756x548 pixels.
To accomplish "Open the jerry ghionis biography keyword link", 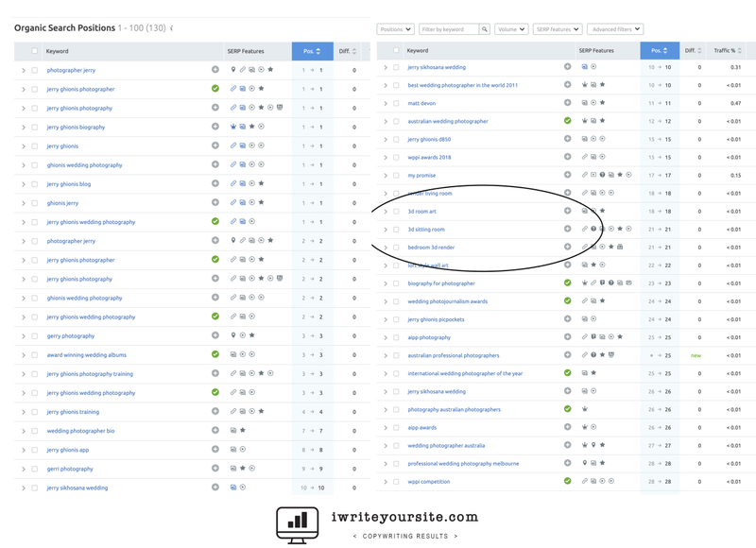I will pyautogui.click(x=76, y=128).
